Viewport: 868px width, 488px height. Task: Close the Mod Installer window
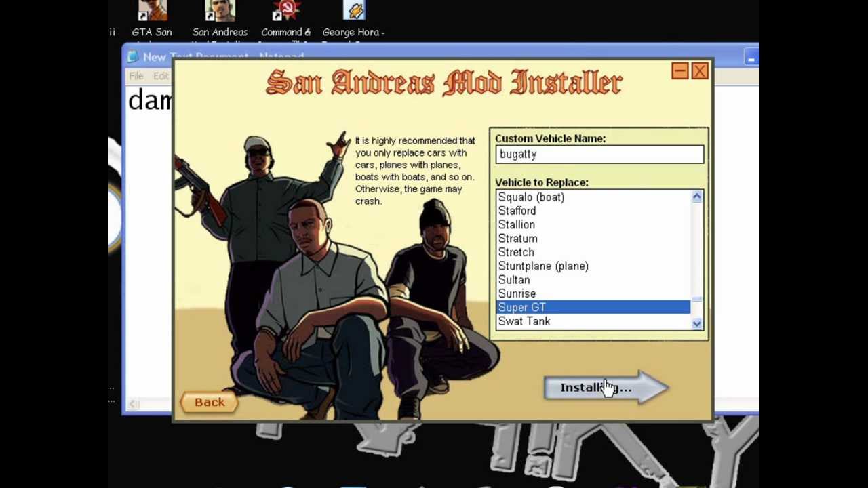[700, 70]
